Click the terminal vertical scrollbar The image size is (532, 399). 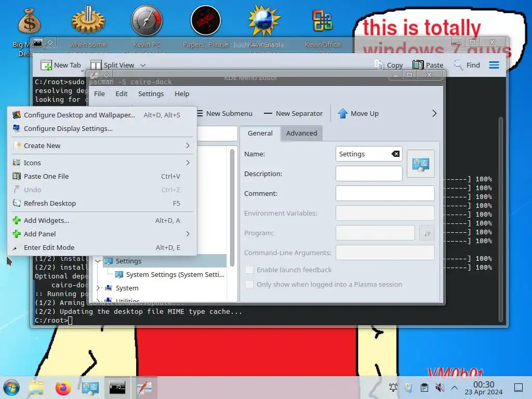tap(500, 219)
